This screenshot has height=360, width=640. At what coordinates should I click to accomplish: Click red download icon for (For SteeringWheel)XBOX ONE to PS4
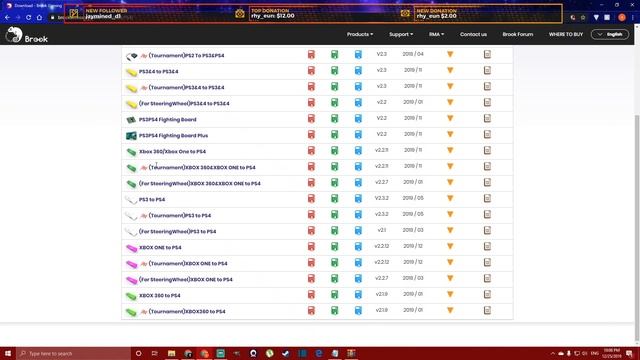[311, 278]
